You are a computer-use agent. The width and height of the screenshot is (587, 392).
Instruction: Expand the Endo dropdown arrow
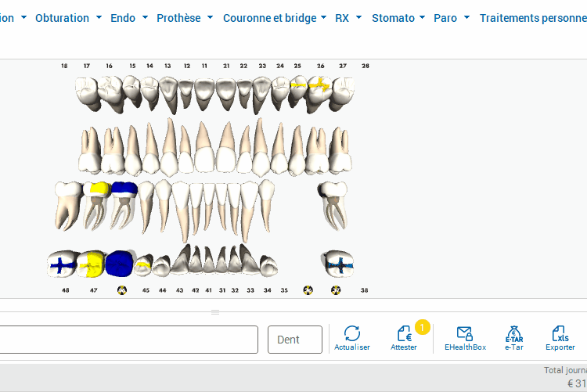[x=146, y=17]
